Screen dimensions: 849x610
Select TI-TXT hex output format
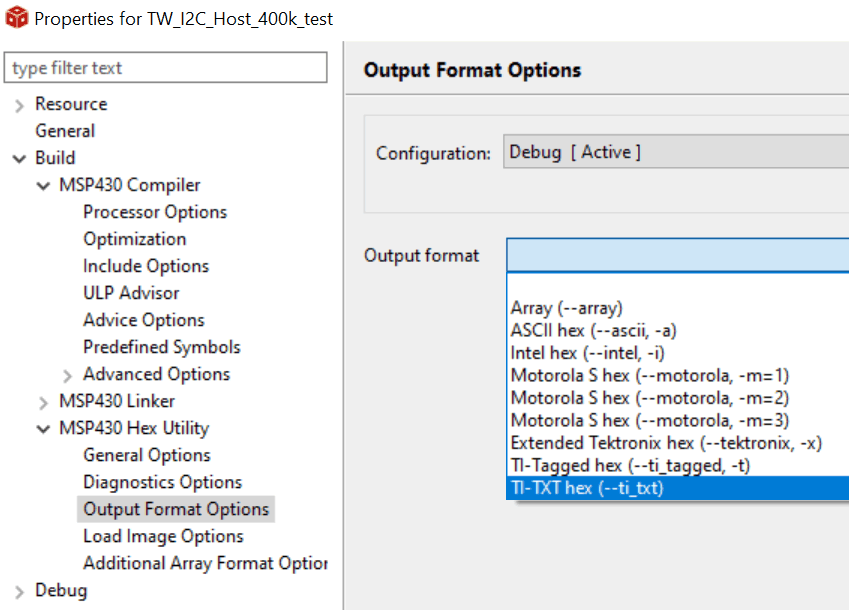pos(587,488)
